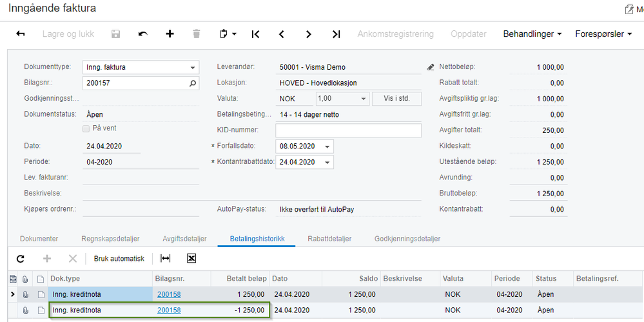Screen dimensions: 644x322
Task: Open the Avgiftsdetaljer tab
Action: point(184,239)
